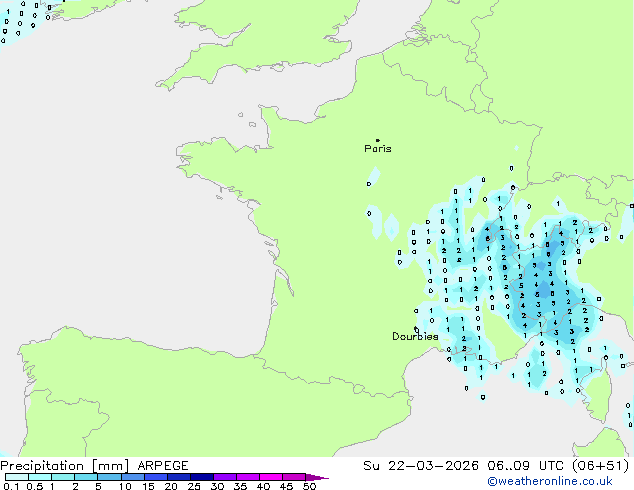Click the ARPEGE model name

click(163, 466)
